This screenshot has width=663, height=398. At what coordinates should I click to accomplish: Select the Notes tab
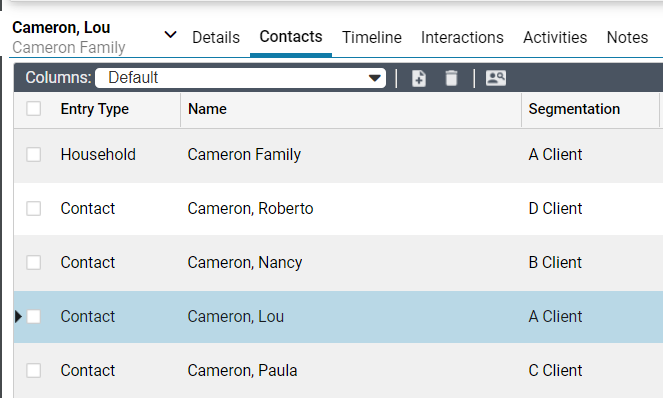[627, 37]
